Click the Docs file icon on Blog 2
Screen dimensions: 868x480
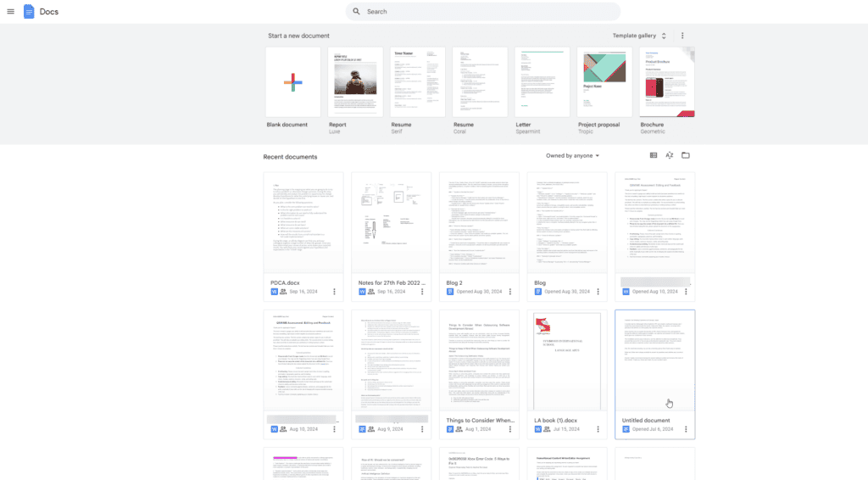[x=450, y=292]
